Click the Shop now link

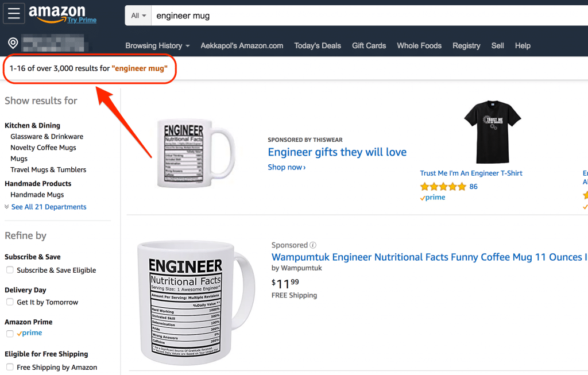(287, 167)
